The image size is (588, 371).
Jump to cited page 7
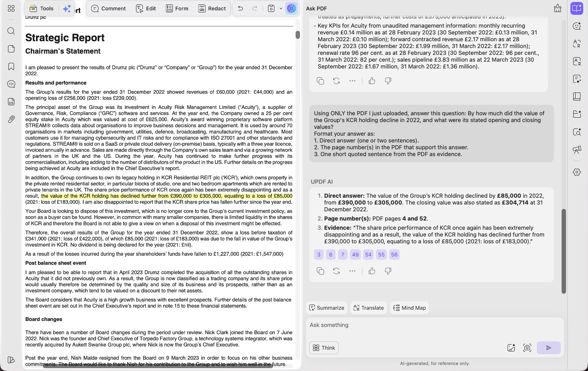[343, 255]
